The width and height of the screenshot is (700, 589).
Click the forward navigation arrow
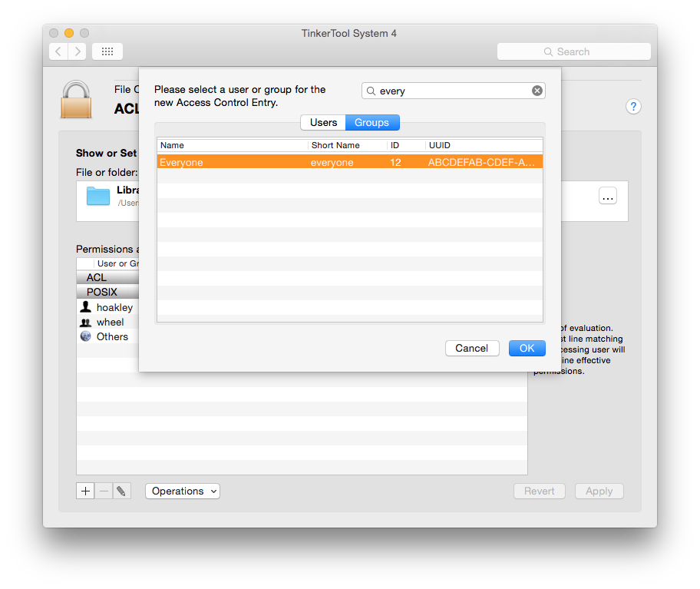(77, 51)
